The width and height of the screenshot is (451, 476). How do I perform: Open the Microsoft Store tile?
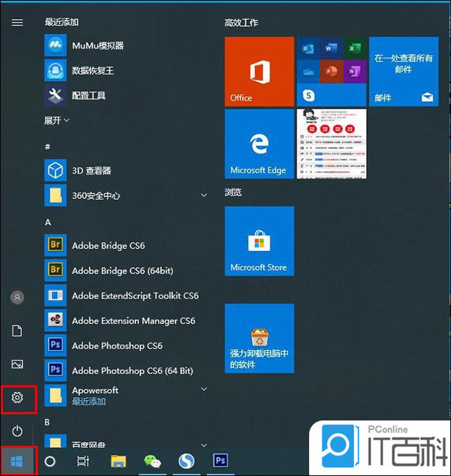pos(259,242)
